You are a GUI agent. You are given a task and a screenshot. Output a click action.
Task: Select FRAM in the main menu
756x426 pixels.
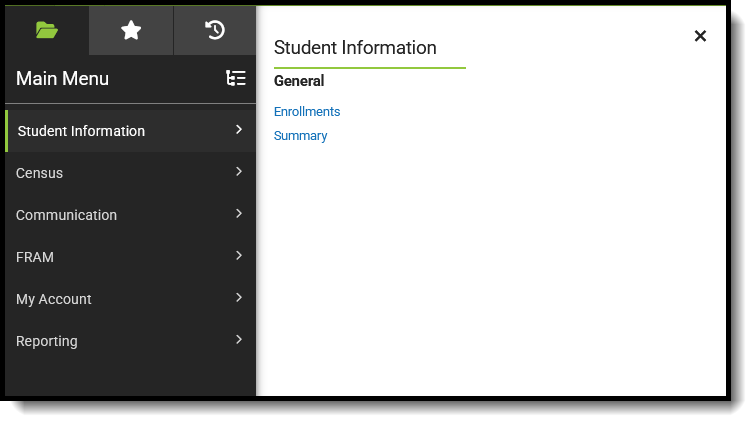[x=131, y=257]
